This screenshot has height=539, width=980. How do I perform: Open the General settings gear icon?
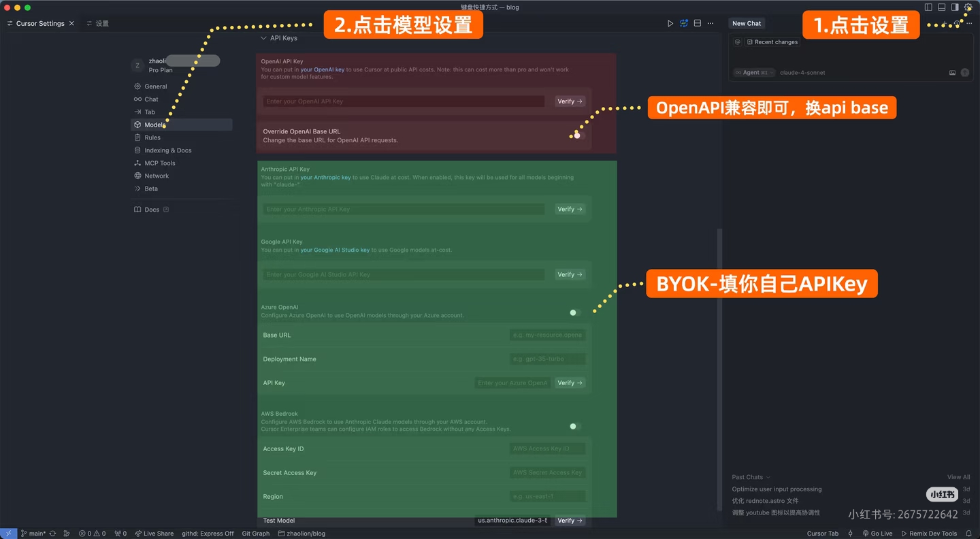[137, 86]
